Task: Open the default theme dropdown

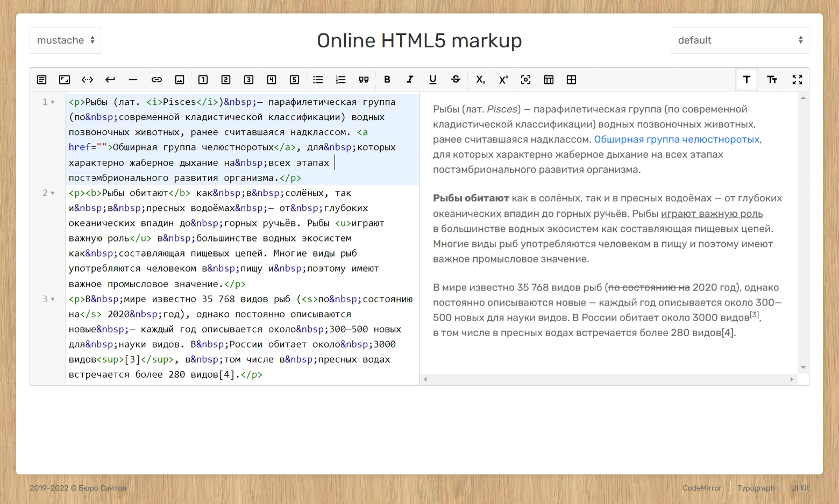Action: [740, 40]
